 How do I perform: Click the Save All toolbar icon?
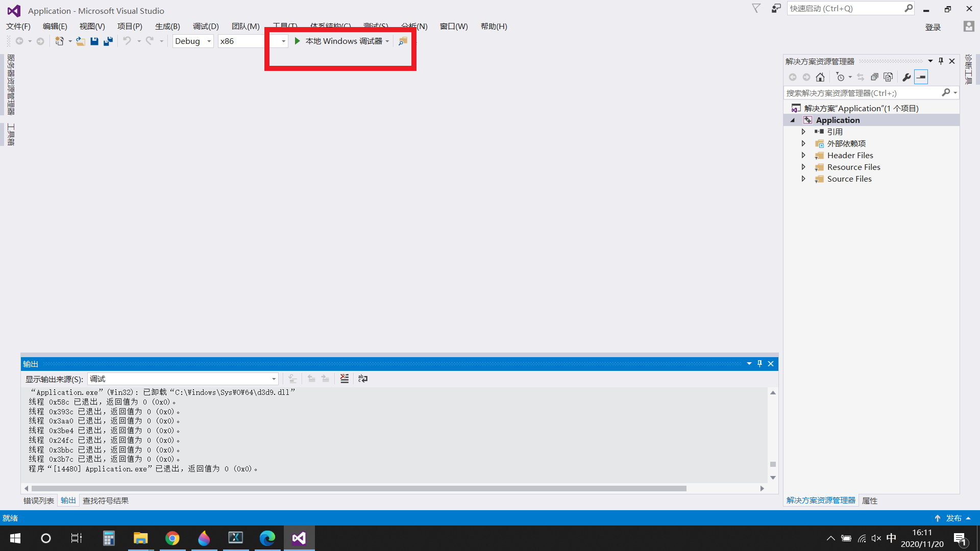[x=108, y=41]
